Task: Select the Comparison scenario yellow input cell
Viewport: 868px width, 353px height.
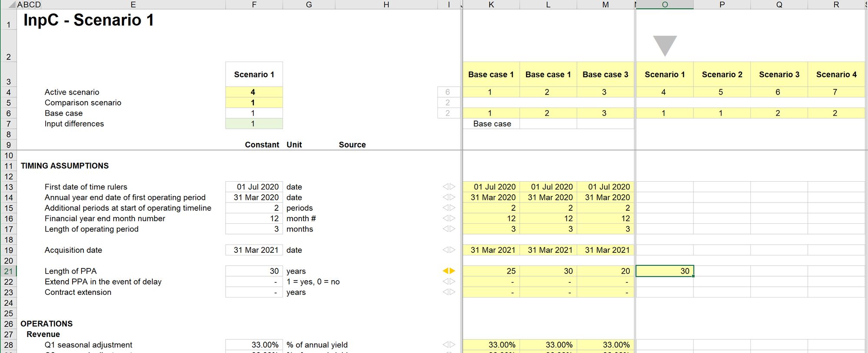Action: tap(254, 103)
